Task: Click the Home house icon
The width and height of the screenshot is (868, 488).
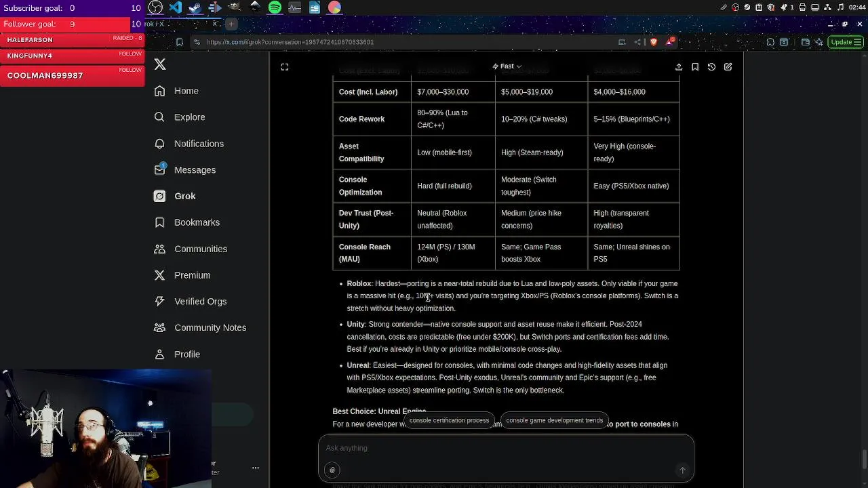Action: click(159, 91)
